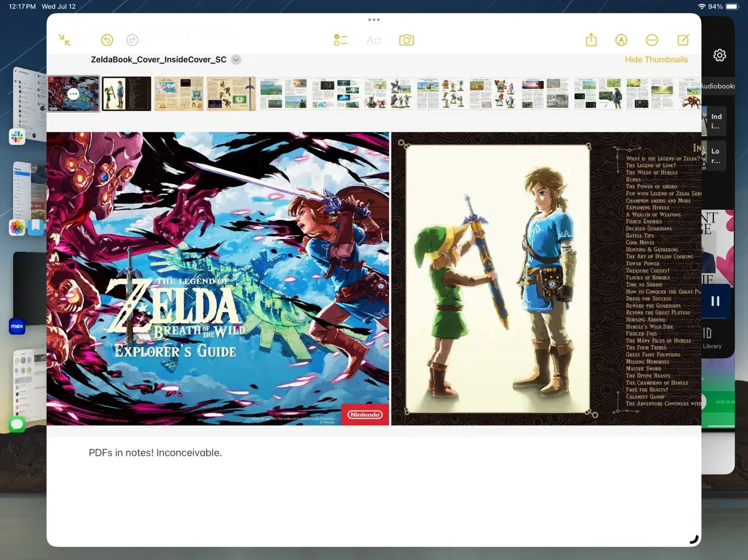Open the camera attachment menu
This screenshot has height=560, width=748.
click(x=406, y=40)
